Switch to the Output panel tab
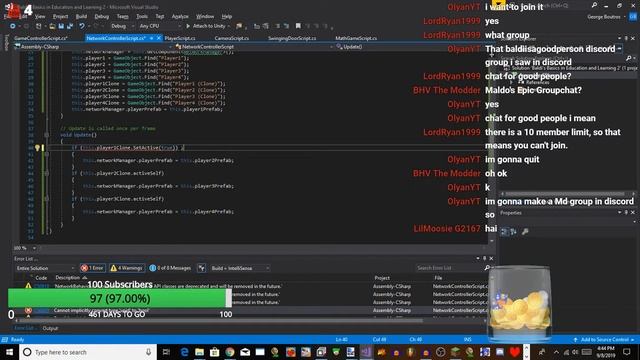 50,328
